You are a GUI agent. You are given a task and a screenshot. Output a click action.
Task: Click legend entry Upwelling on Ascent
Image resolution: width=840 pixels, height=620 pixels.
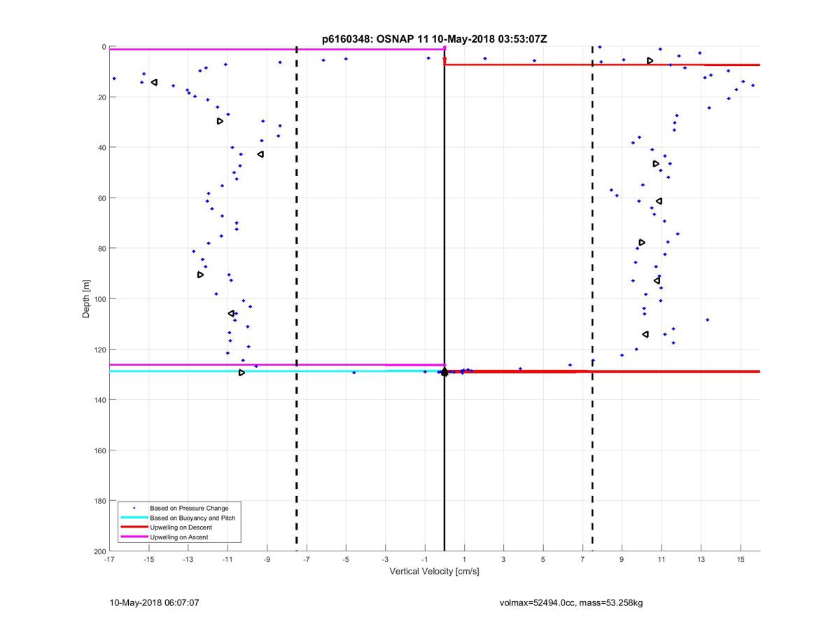pos(178,537)
